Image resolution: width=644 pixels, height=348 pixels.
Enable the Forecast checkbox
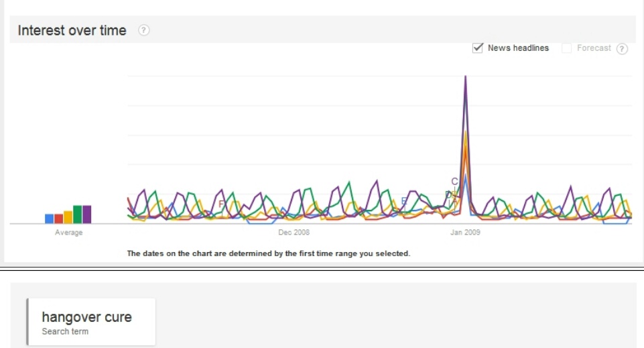566,48
